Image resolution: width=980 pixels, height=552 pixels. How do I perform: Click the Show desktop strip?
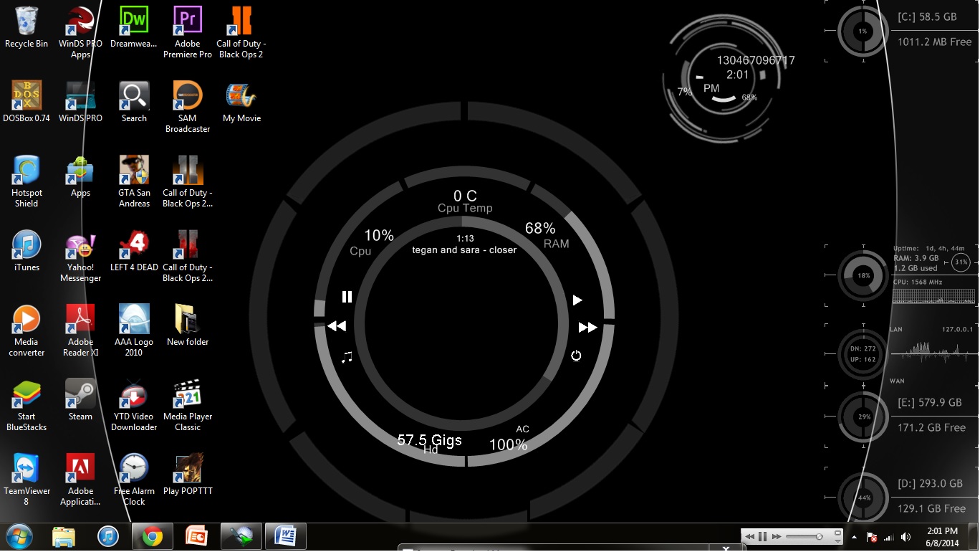[974, 537]
